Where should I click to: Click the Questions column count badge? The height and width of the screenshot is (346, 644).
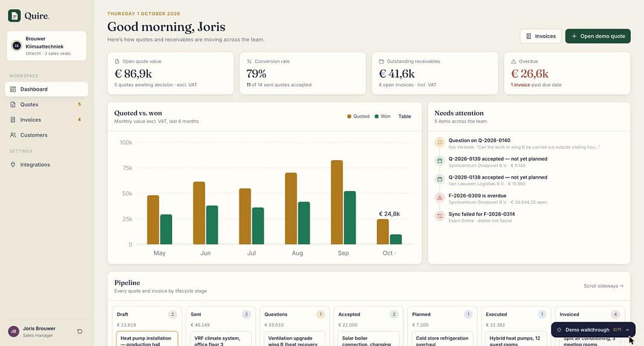320,315
